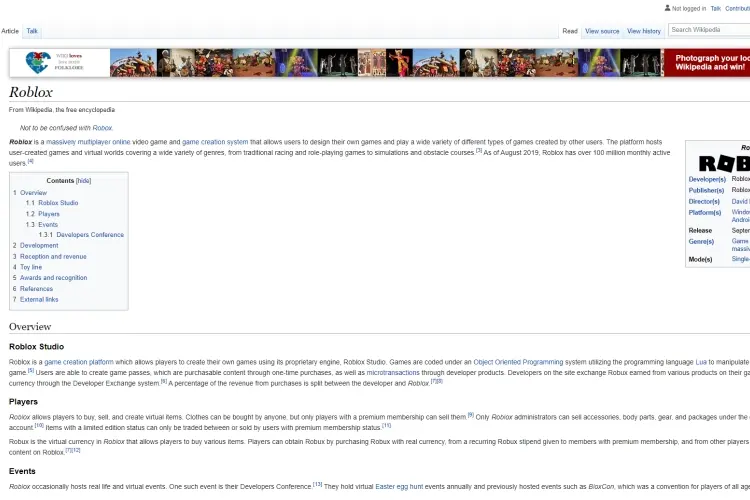Screen dimensions: 750x500
Task: Open the View history tab
Action: 644,31
